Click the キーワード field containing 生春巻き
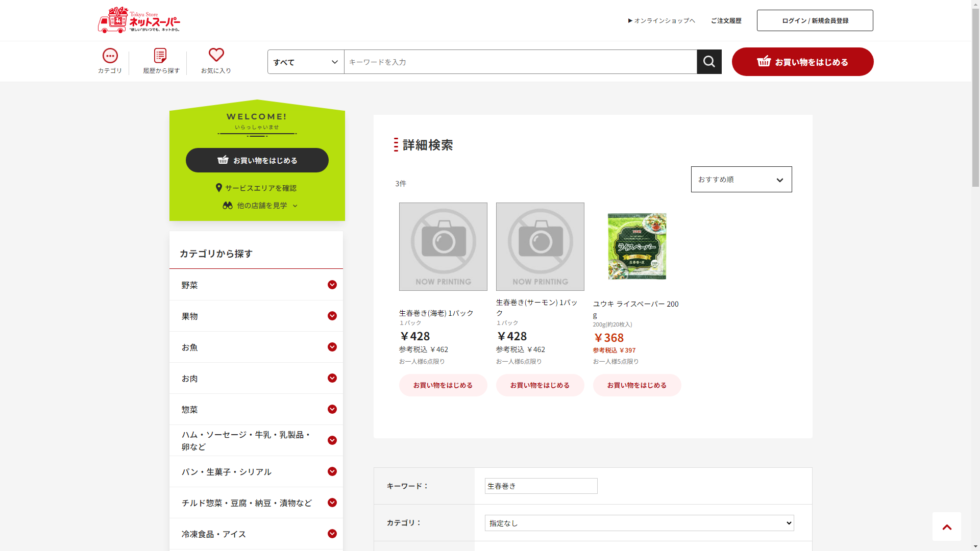 point(541,486)
